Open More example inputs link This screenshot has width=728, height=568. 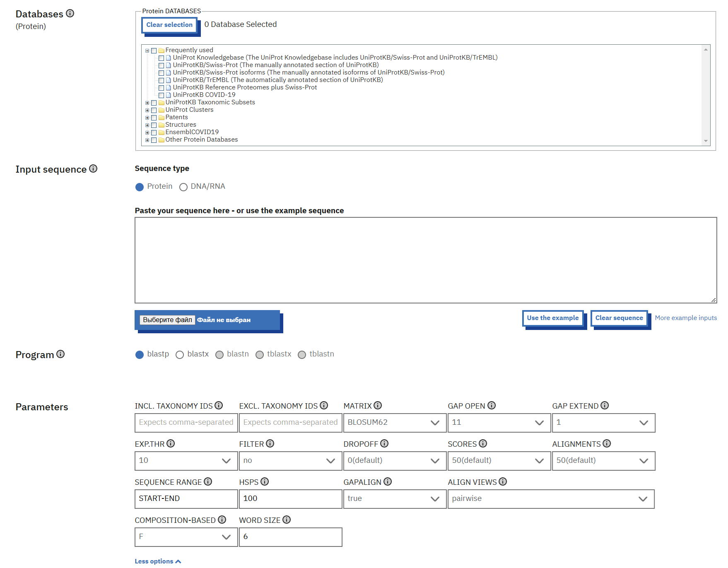click(x=686, y=318)
